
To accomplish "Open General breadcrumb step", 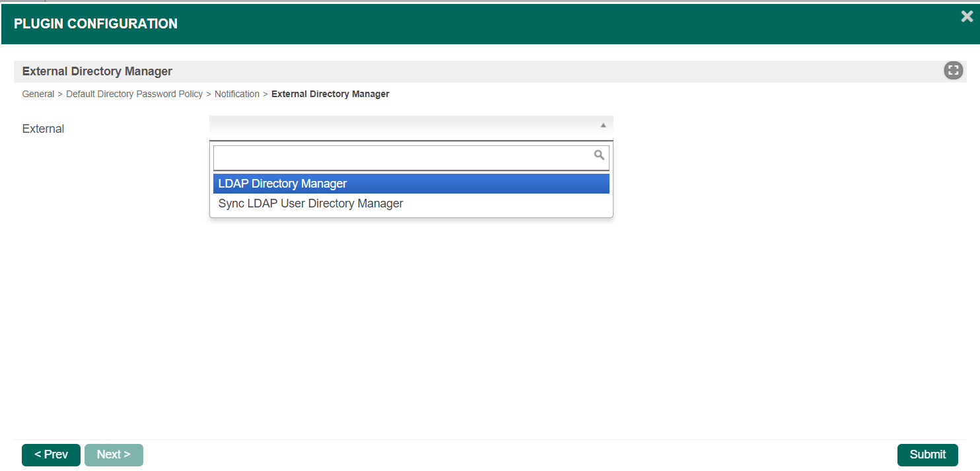I will point(38,94).
